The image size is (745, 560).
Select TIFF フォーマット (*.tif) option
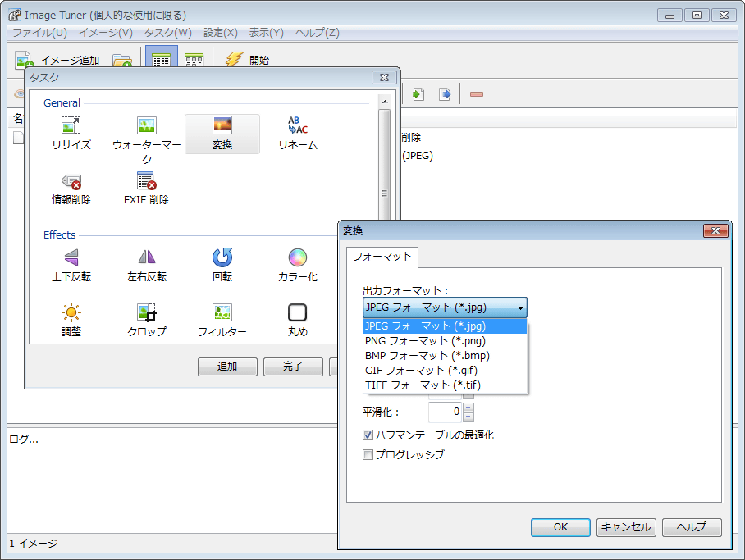(x=445, y=385)
